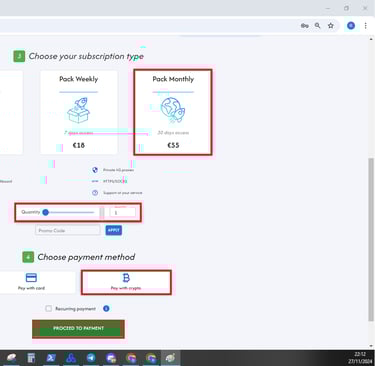Click the Quantity slider handle
Image resolution: width=375 pixels, height=366 pixels.
coord(46,212)
